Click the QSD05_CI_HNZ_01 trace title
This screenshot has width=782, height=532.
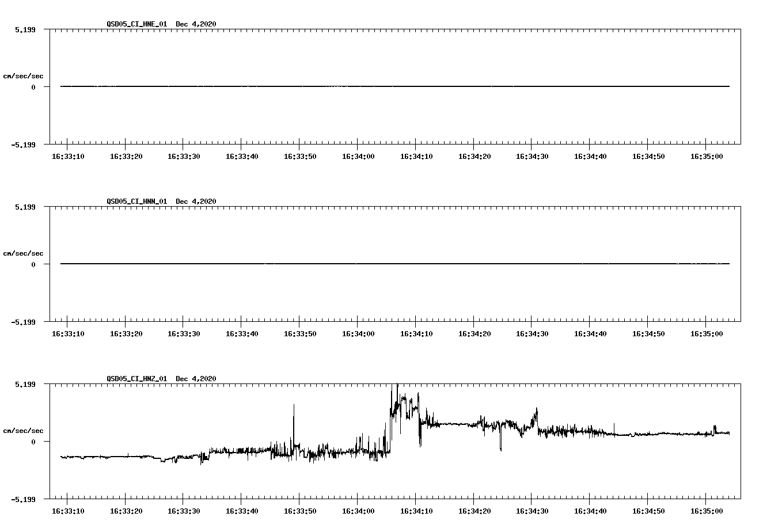coord(138,378)
